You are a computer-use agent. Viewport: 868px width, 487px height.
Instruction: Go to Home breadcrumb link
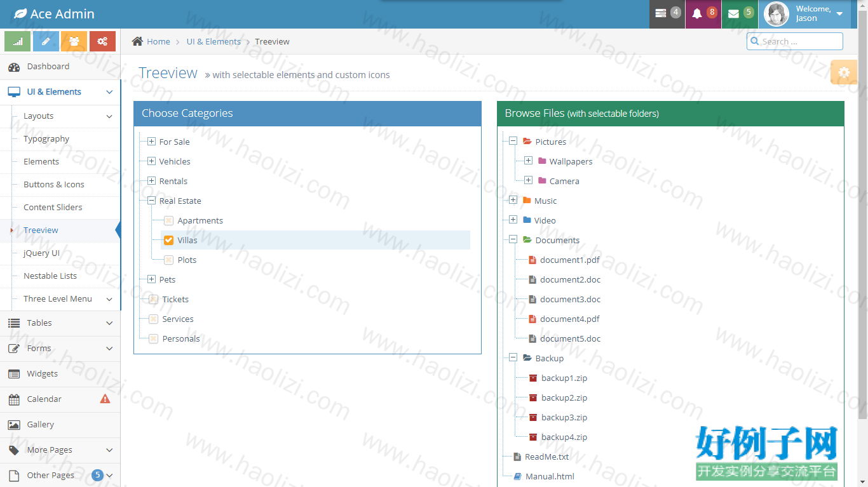click(x=158, y=41)
